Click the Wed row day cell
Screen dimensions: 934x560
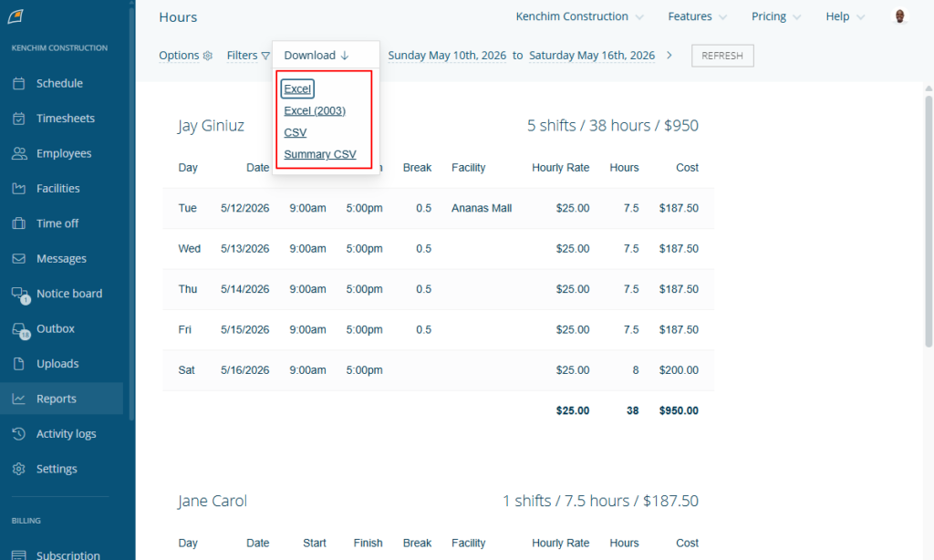(x=190, y=249)
